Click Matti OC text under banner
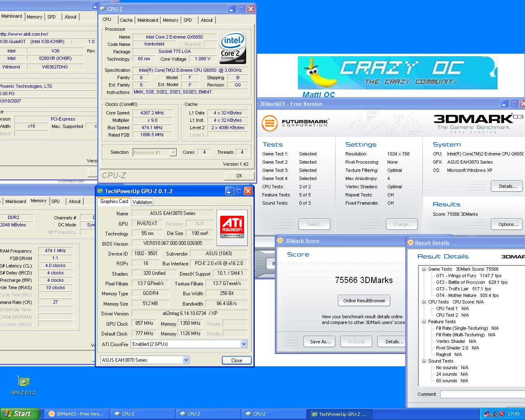The image size is (525, 420). [318, 94]
